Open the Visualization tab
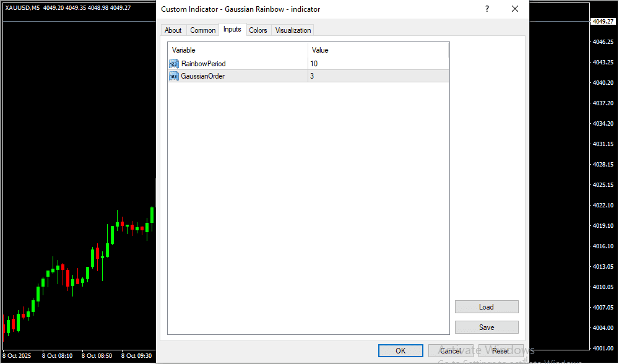 tap(293, 30)
